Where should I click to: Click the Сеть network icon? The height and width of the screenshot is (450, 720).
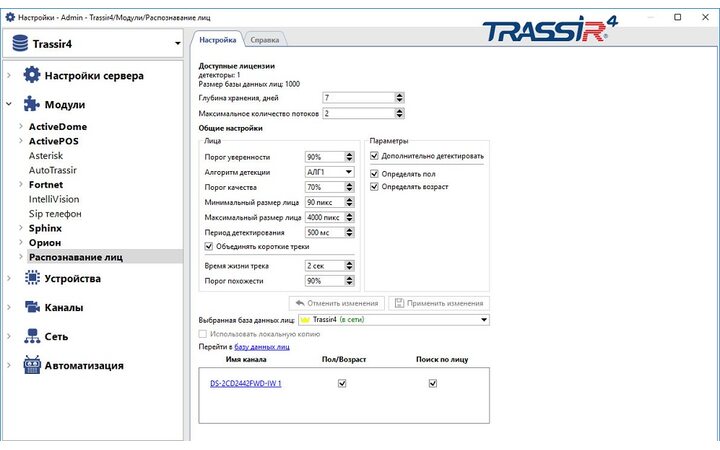tap(32, 336)
